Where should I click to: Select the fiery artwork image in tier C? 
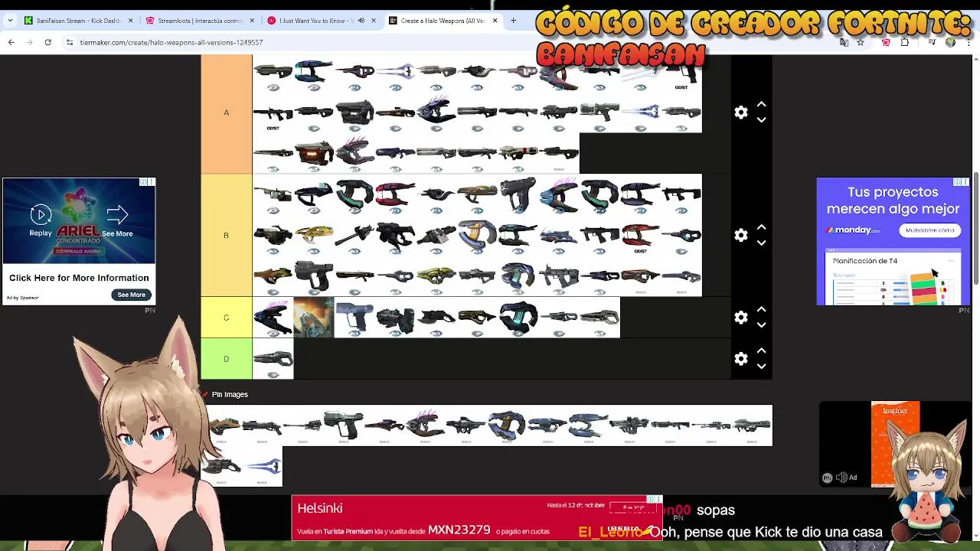[314, 317]
